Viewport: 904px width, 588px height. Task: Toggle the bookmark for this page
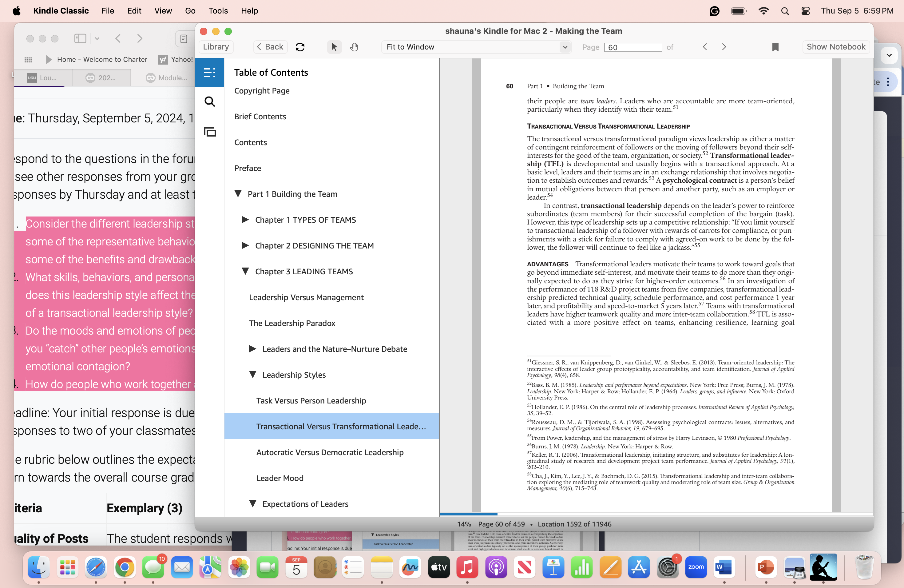(775, 47)
